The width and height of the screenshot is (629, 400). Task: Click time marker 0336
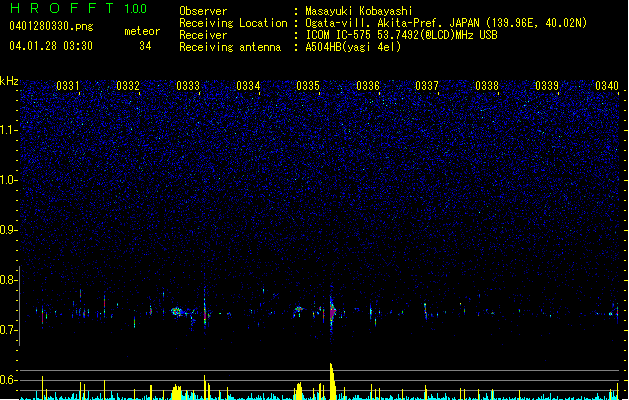(368, 86)
